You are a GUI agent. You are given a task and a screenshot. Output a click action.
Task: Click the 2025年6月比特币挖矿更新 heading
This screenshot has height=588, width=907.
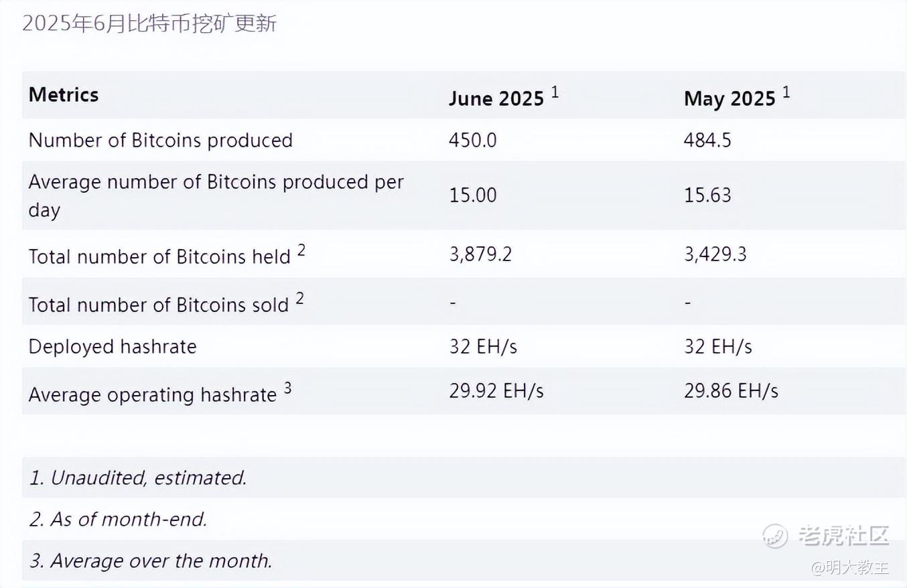tap(149, 23)
